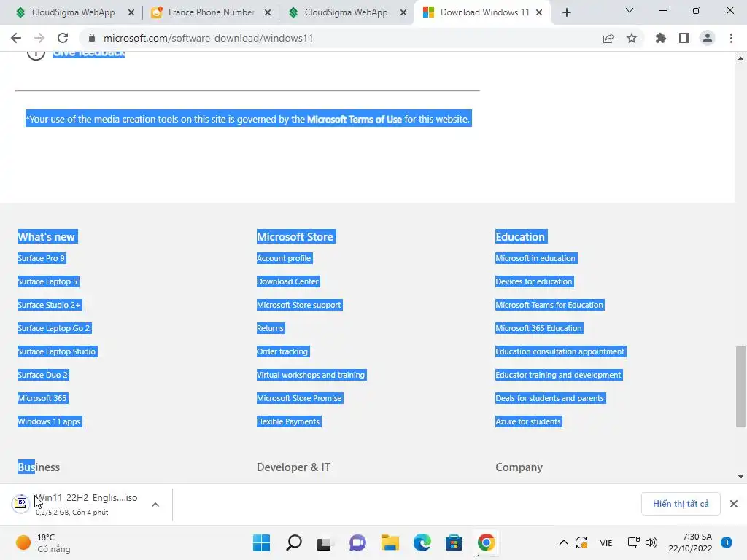Viewport: 747px width, 560px height.
Task: Open the Surface Studio 2+ link
Action: pyautogui.click(x=49, y=305)
